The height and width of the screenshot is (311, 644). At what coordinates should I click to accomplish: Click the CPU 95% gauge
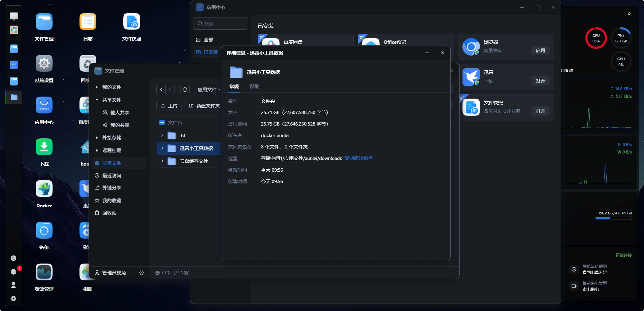tap(596, 38)
